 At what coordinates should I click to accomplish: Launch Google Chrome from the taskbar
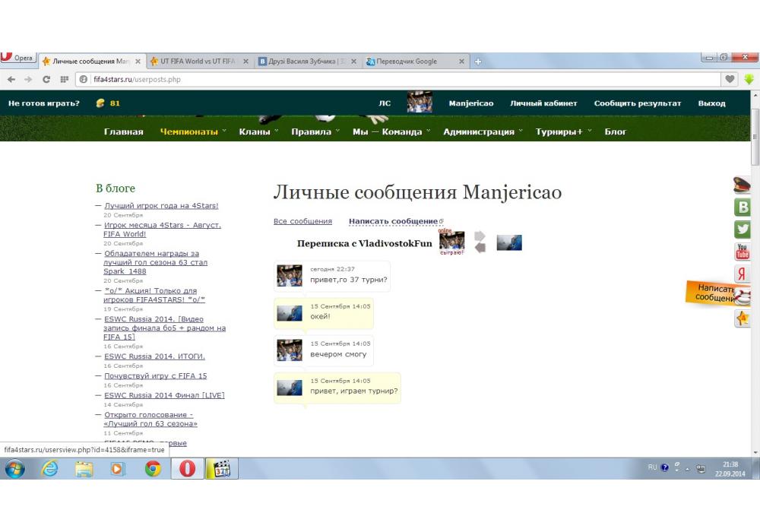coord(153,469)
